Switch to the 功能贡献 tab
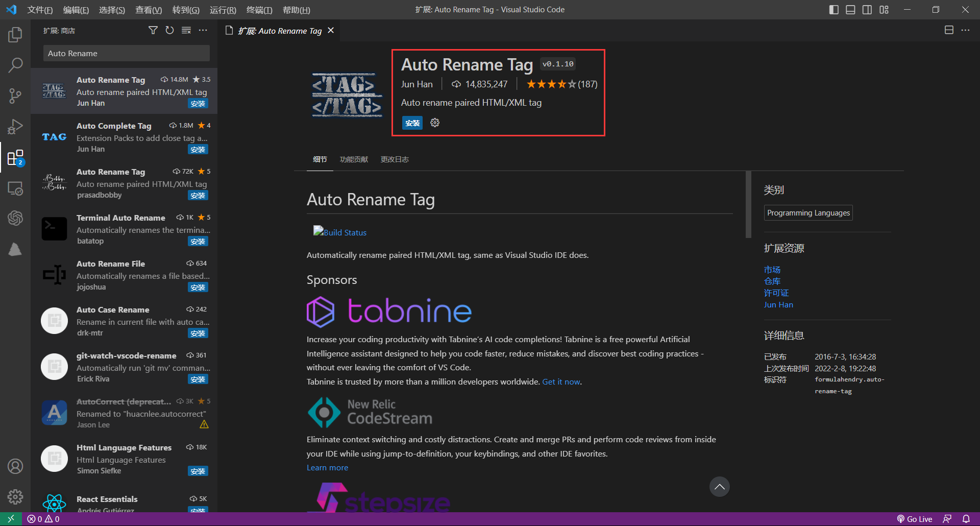Screen dimensions: 980x526 coord(354,159)
